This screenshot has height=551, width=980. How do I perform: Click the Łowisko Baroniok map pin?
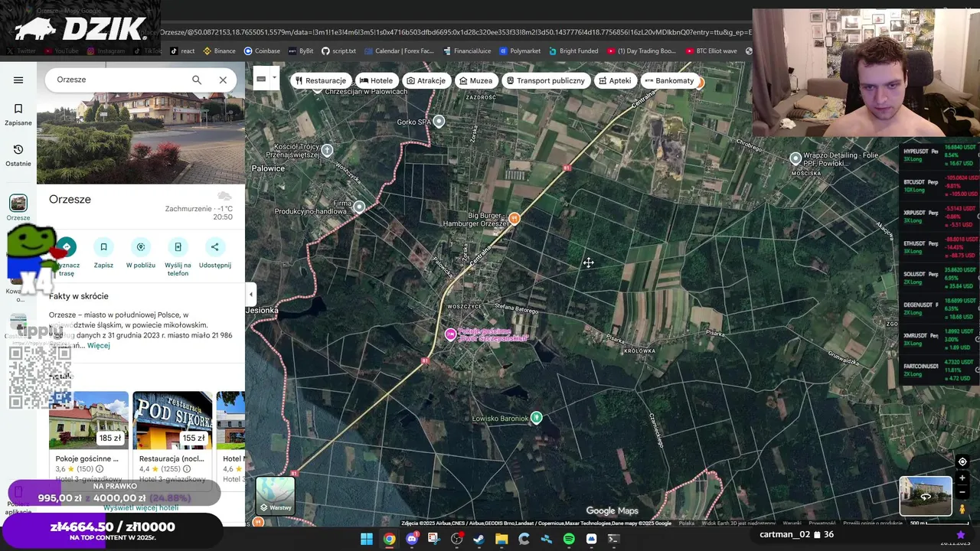pyautogui.click(x=537, y=417)
